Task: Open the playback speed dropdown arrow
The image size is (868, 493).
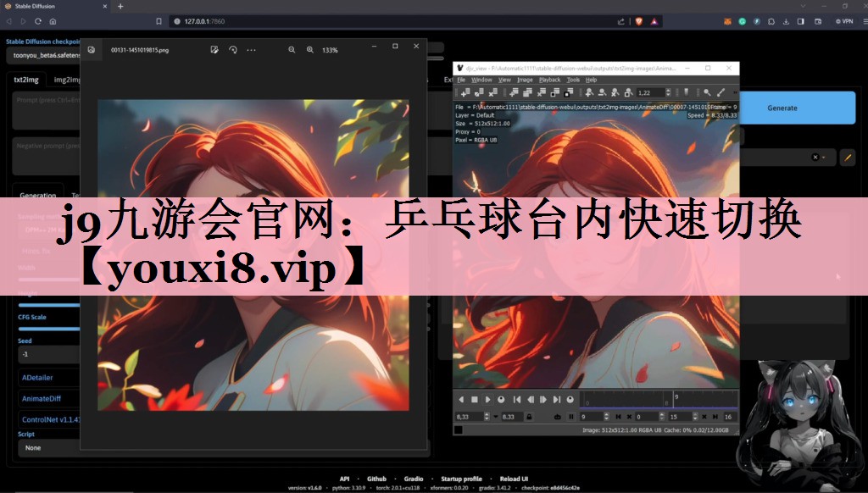Action: point(495,417)
